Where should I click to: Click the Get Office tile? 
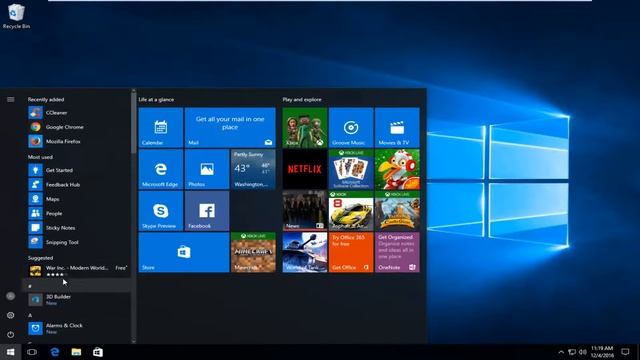351,252
